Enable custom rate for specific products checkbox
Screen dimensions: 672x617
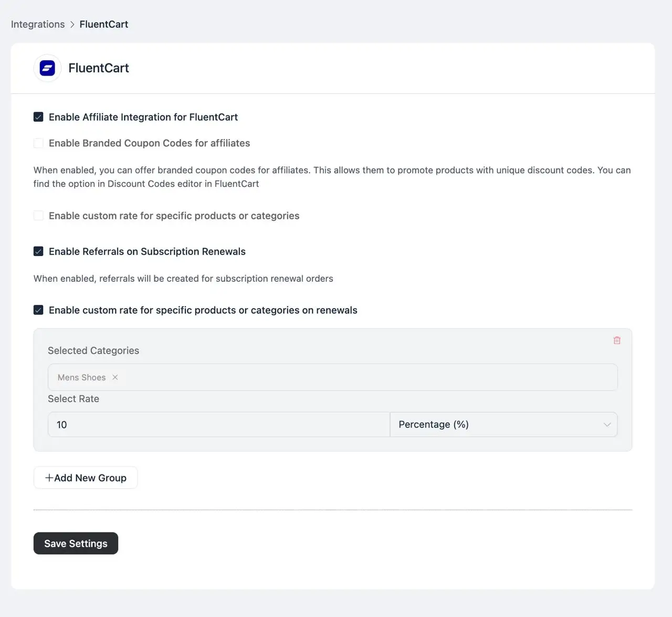(x=38, y=216)
